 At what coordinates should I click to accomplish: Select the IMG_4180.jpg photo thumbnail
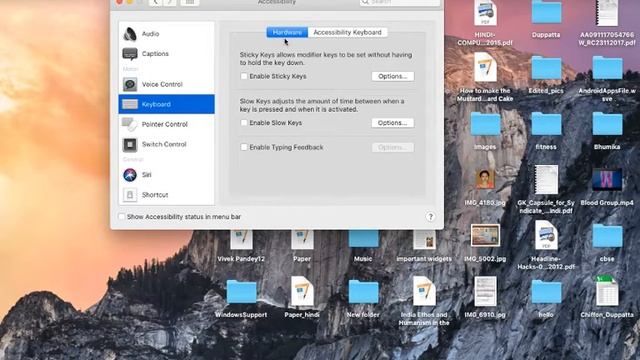coord(485,180)
